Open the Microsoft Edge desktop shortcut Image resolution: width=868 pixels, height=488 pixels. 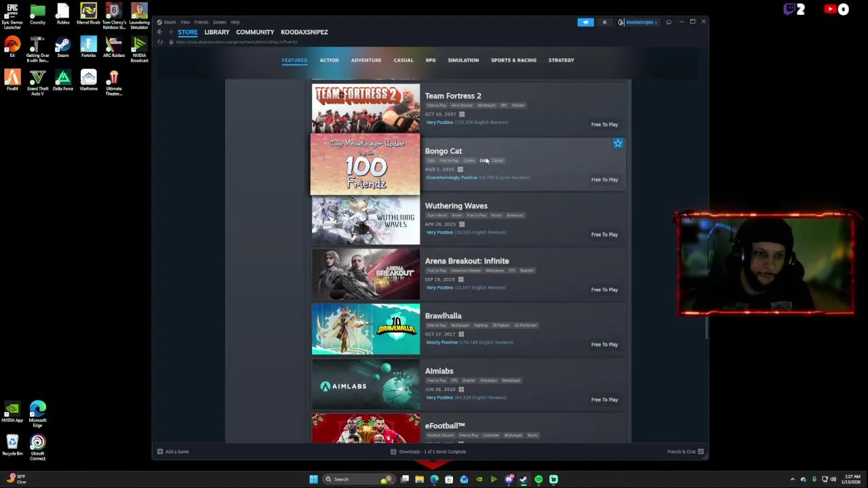pyautogui.click(x=37, y=414)
